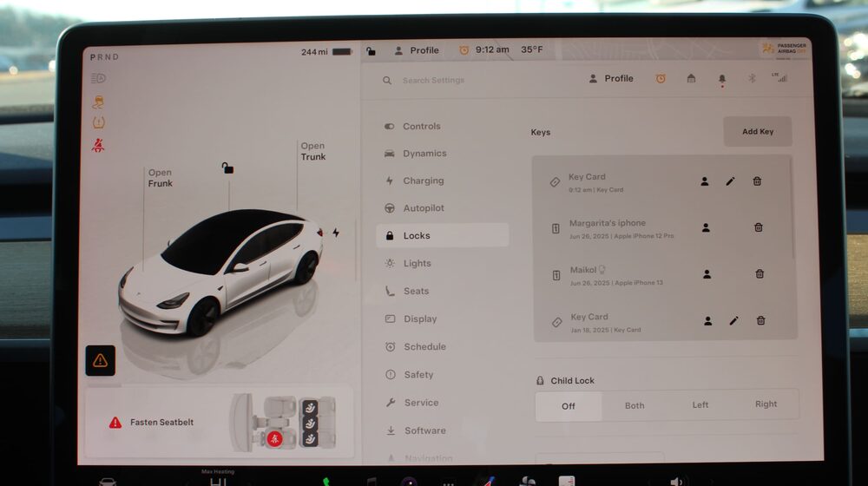868x486 pixels.
Task: Tap the lock icon above the car
Action: tap(227, 168)
